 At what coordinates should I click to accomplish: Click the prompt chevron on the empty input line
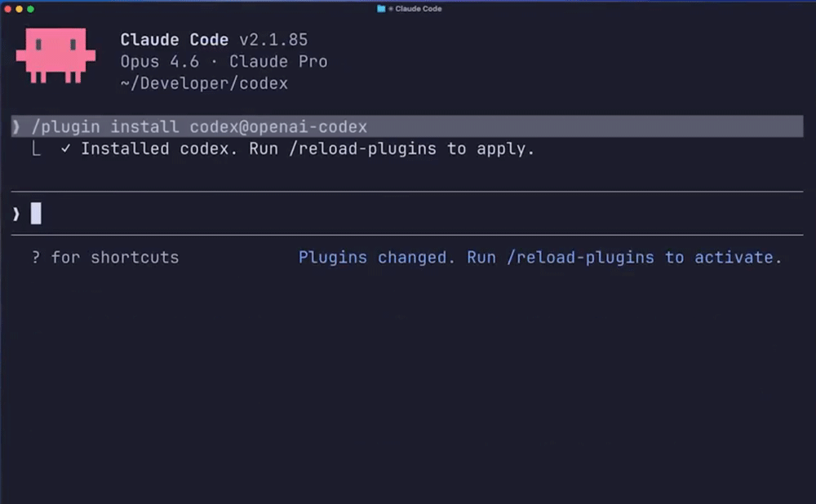[16, 214]
